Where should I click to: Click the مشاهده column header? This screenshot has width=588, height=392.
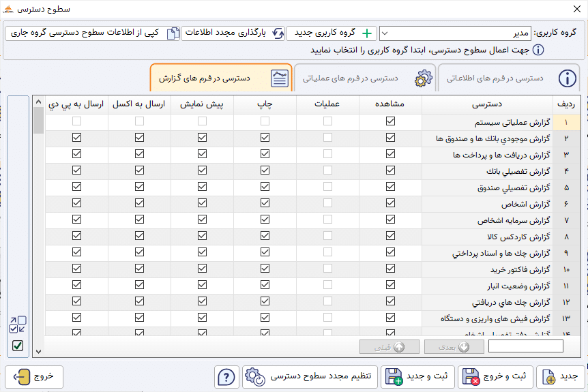pyautogui.click(x=390, y=104)
